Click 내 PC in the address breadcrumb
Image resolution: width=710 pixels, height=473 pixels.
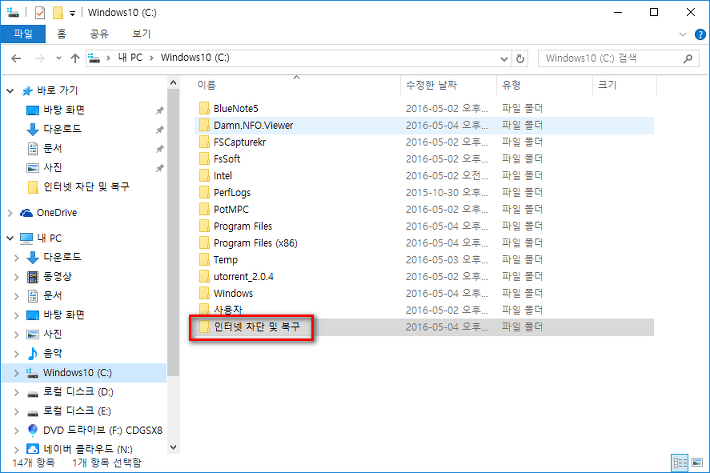(x=130, y=57)
